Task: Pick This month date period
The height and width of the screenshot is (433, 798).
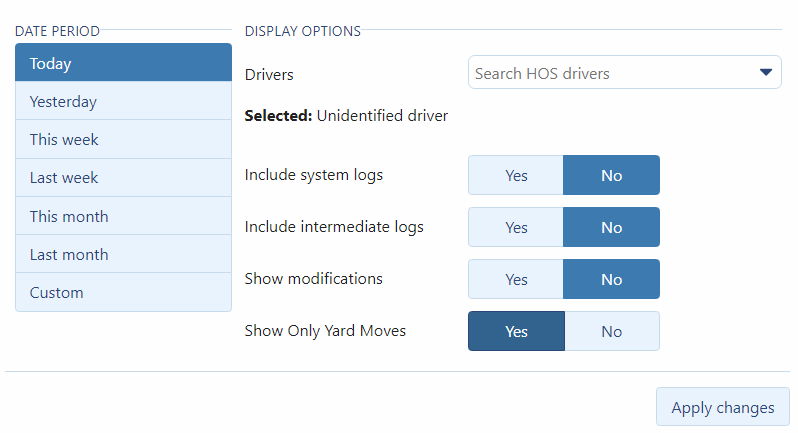Action: (123, 216)
